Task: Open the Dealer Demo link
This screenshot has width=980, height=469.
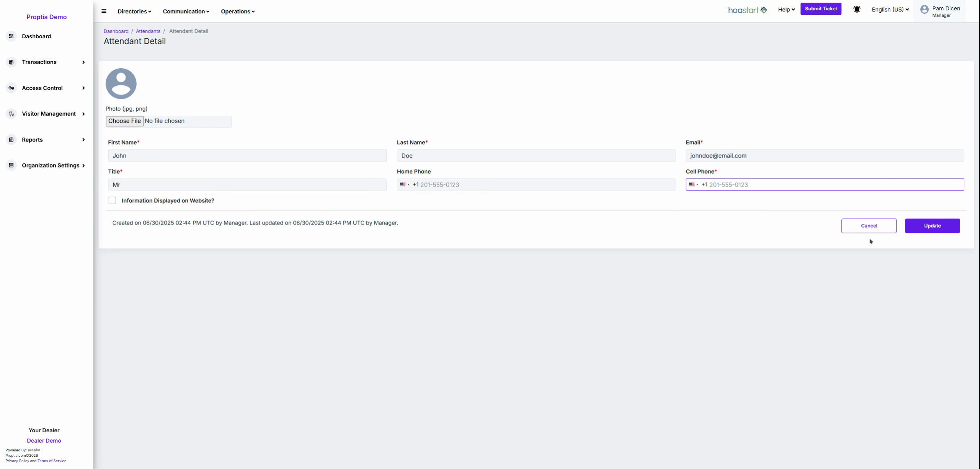Action: pyautogui.click(x=44, y=441)
